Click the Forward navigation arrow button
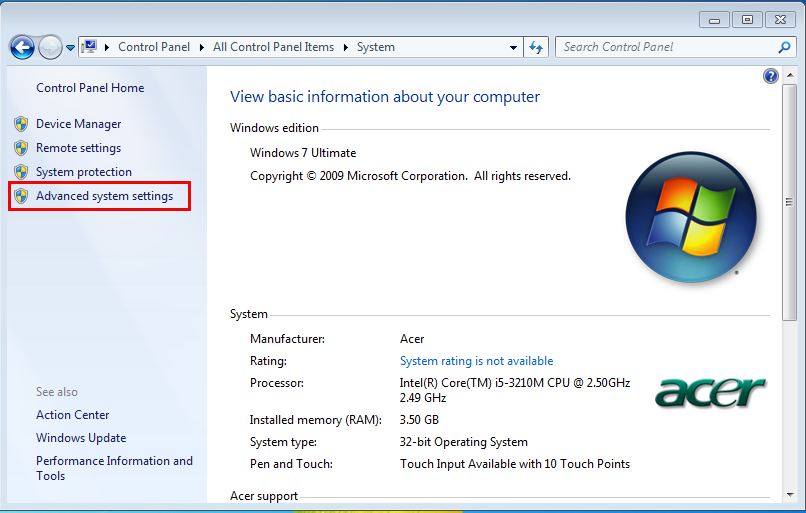 tap(50, 47)
